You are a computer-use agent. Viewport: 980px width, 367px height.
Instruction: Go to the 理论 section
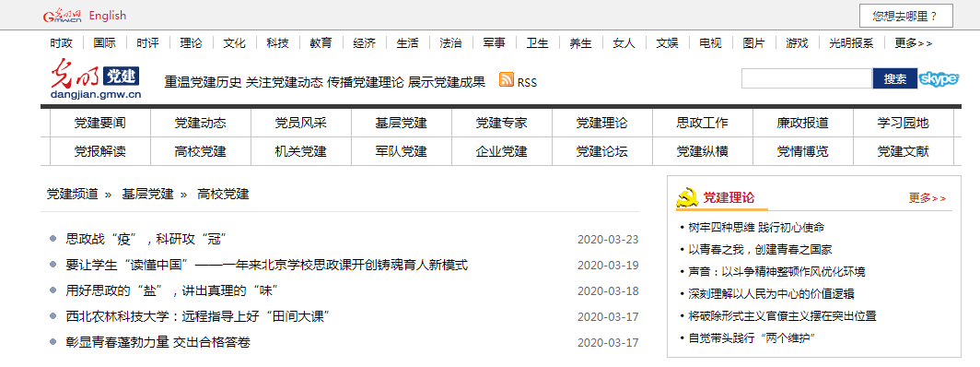pos(192,43)
